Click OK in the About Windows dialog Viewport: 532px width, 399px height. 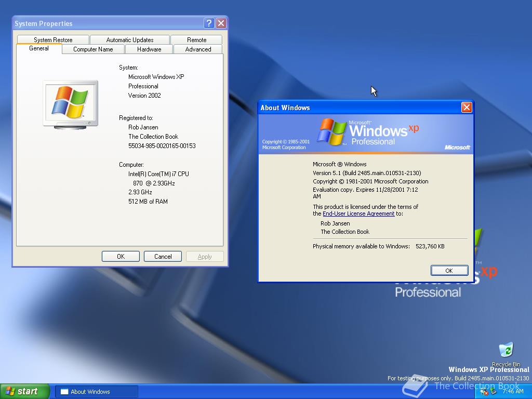tap(449, 270)
